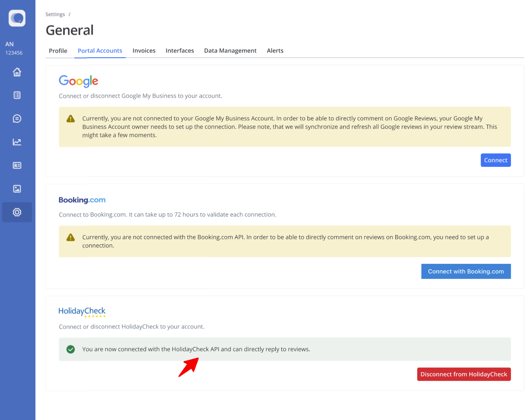Click the HolidayCheck logo
This screenshot has width=532, height=420.
[x=82, y=312]
